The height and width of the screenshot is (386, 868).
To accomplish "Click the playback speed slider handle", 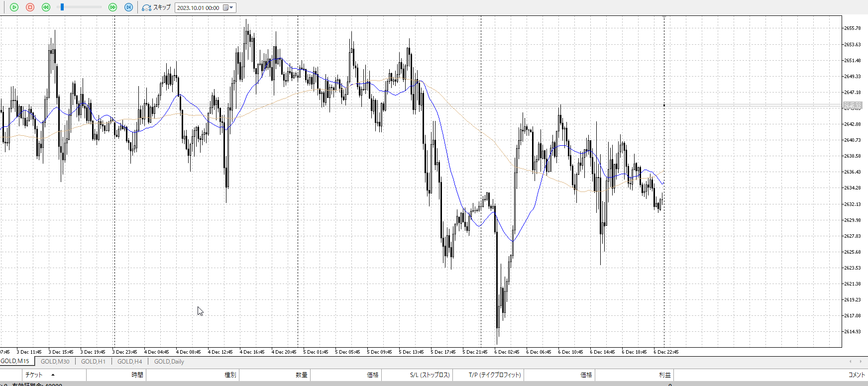I will 62,7.
